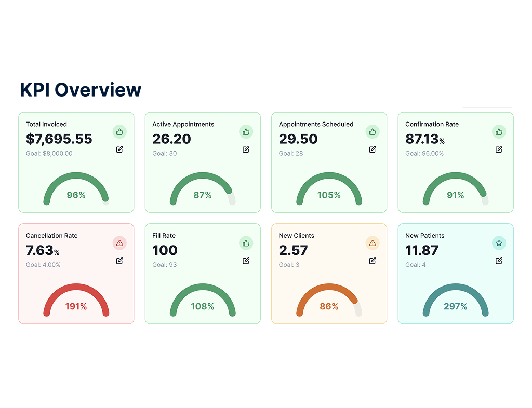Click the thumbs-up icon on Total Invoiced card
The height and width of the screenshot is (408, 532).
pyautogui.click(x=119, y=132)
